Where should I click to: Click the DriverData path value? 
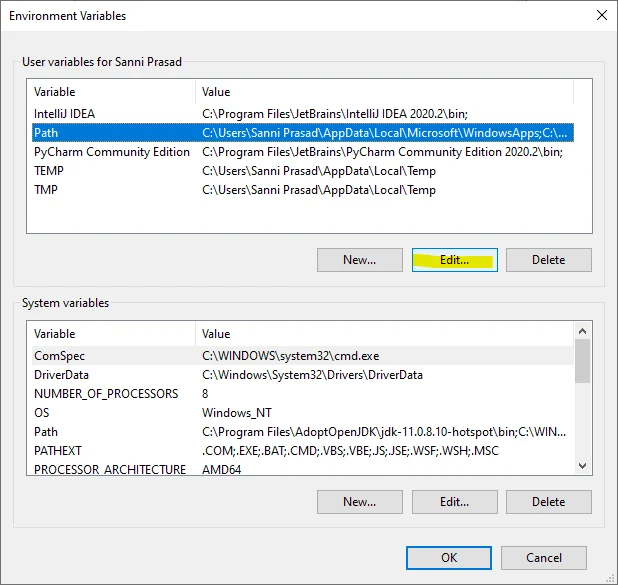click(312, 375)
